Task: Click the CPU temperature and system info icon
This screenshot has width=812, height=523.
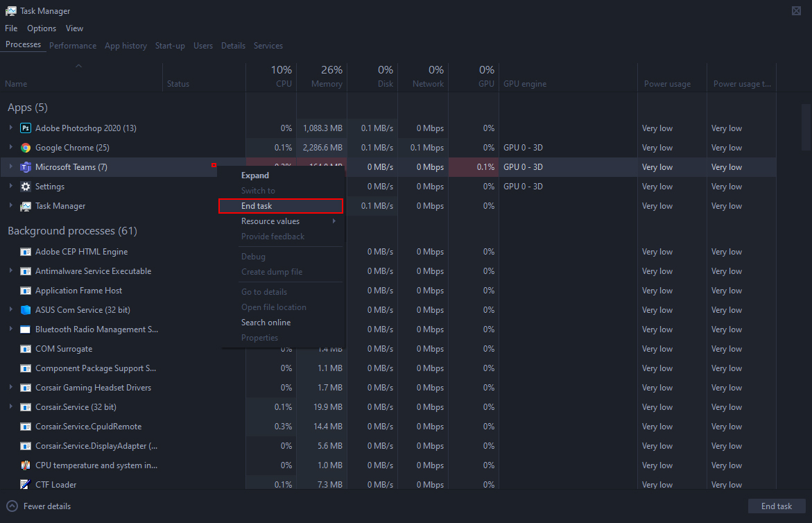Action: click(x=26, y=465)
